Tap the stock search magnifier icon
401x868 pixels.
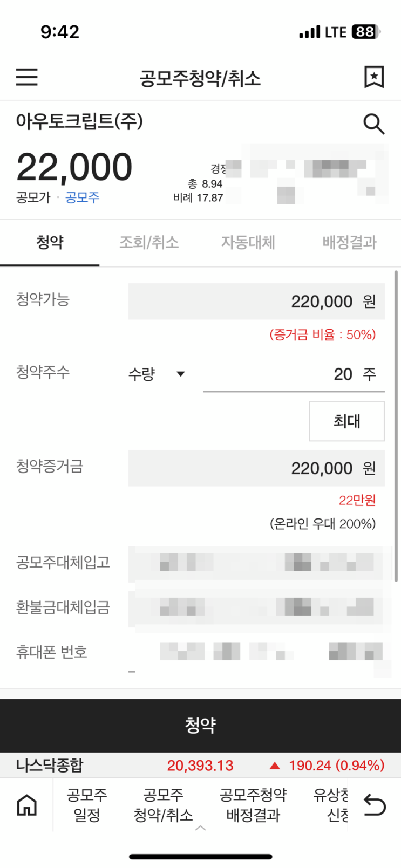[373, 124]
